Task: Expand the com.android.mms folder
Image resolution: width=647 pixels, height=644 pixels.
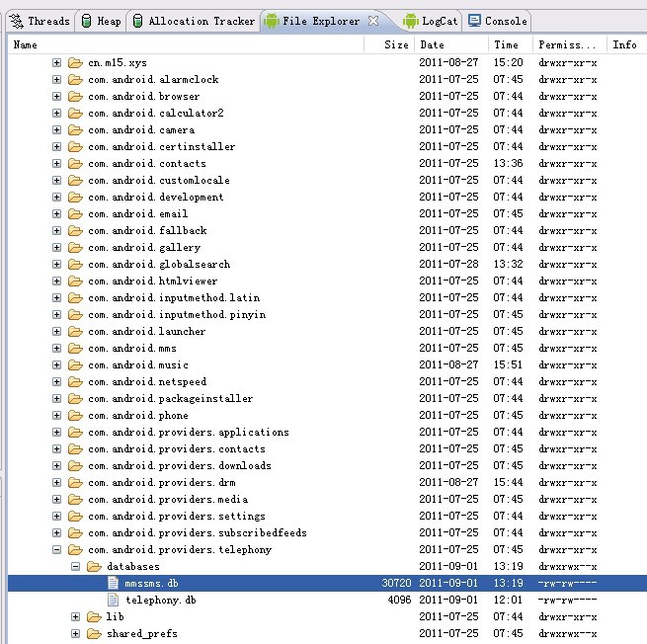Action: 57,349
